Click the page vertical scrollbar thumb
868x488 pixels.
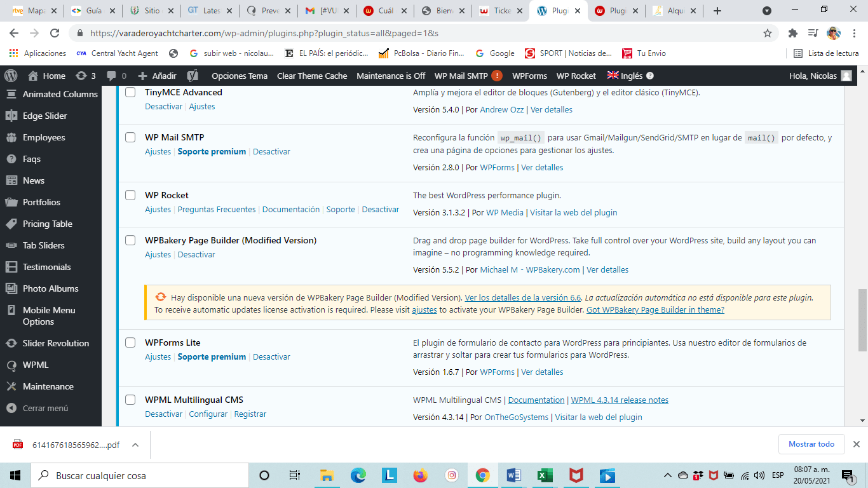[x=862, y=320]
